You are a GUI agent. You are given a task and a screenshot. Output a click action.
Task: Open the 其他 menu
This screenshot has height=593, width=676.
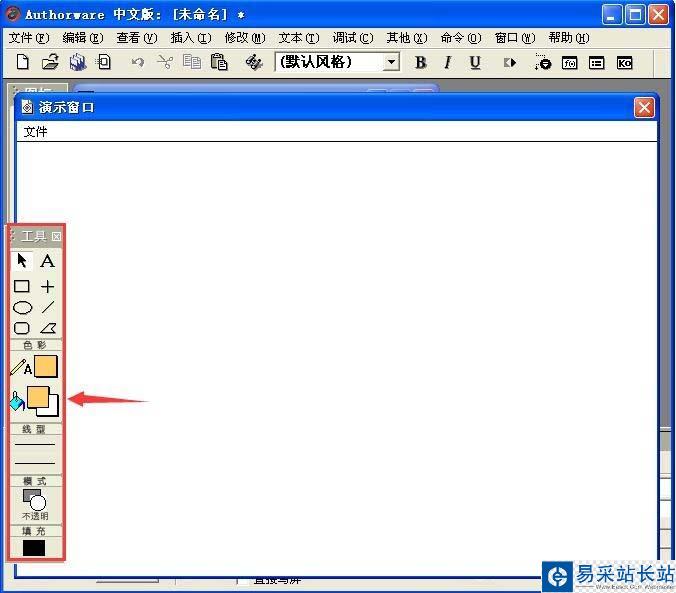point(407,38)
